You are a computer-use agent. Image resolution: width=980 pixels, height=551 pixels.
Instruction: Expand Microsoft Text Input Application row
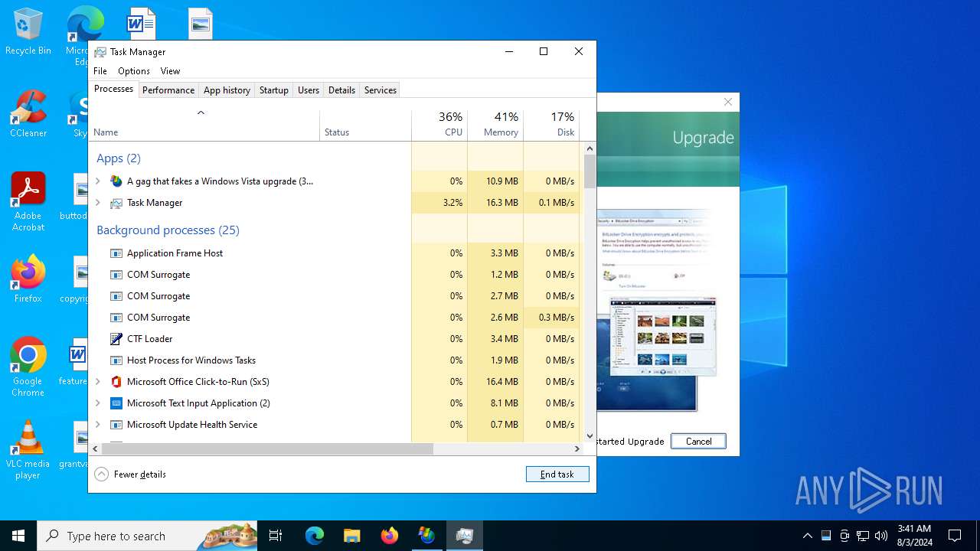[97, 403]
